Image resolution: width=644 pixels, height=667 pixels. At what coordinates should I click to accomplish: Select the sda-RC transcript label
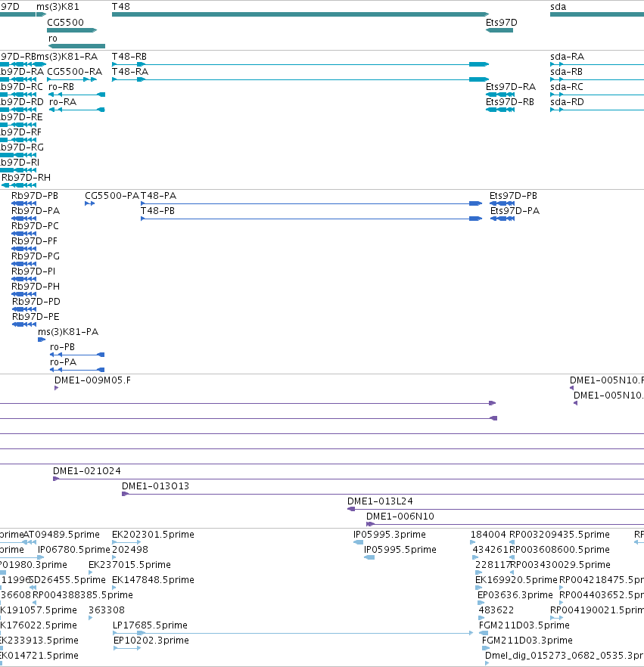(567, 87)
